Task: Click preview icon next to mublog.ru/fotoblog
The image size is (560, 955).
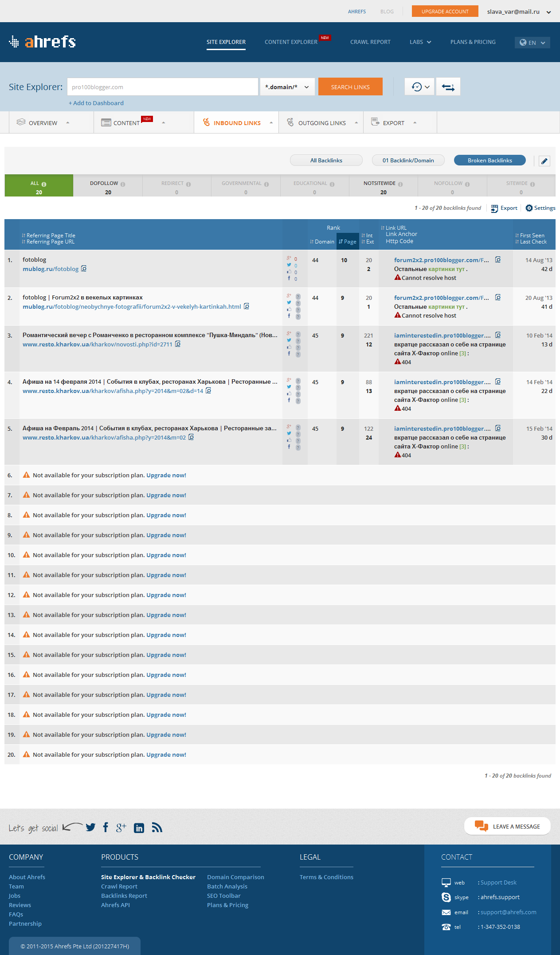Action: [84, 269]
